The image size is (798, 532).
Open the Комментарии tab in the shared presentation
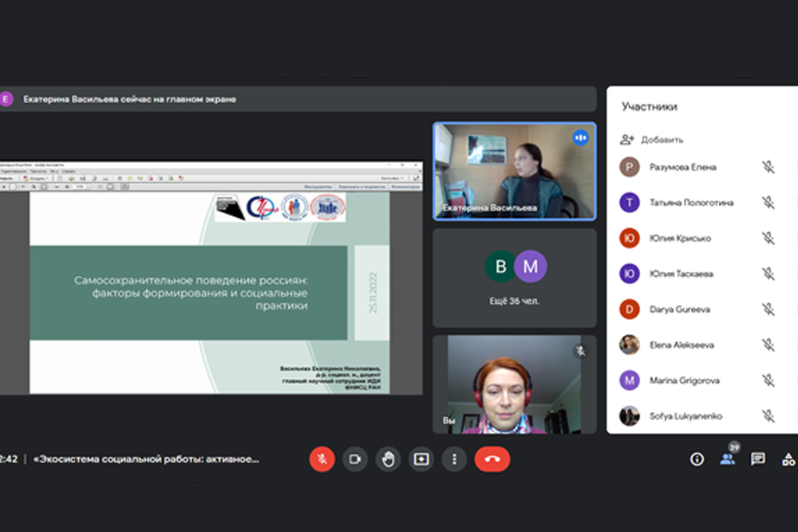click(405, 187)
